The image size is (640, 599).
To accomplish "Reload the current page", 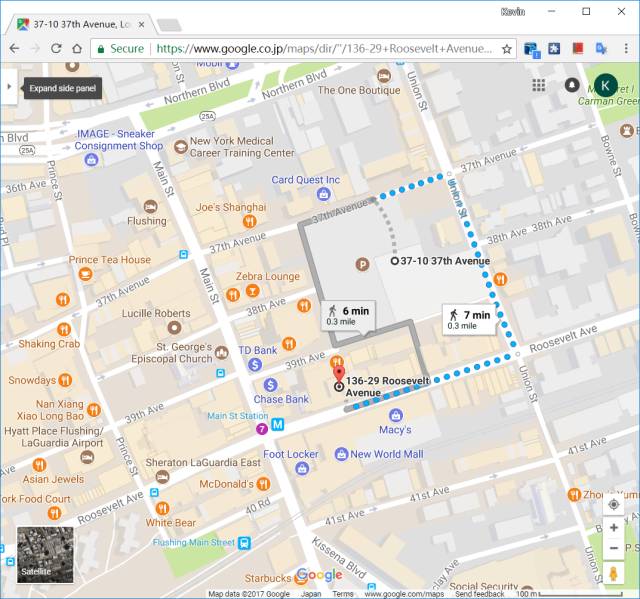I will [56, 49].
